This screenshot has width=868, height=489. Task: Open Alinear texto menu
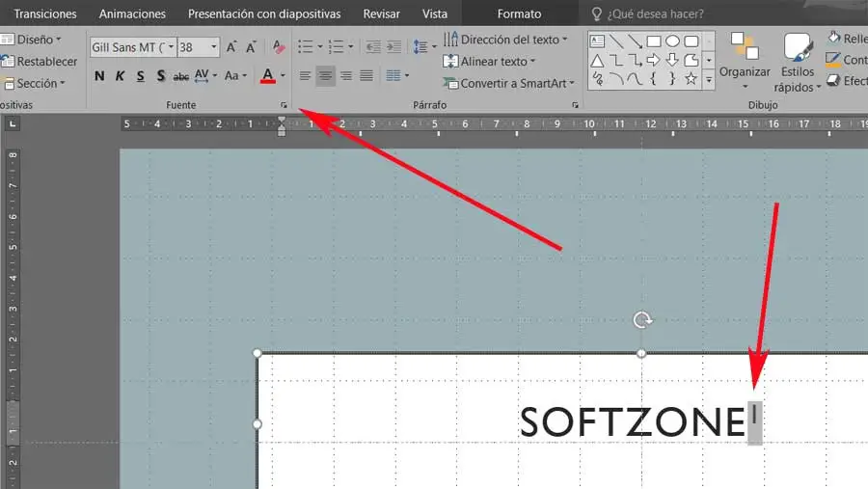489,62
